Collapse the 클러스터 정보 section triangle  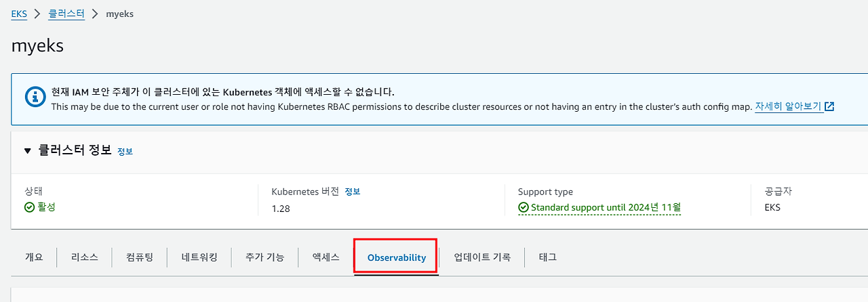pos(28,150)
